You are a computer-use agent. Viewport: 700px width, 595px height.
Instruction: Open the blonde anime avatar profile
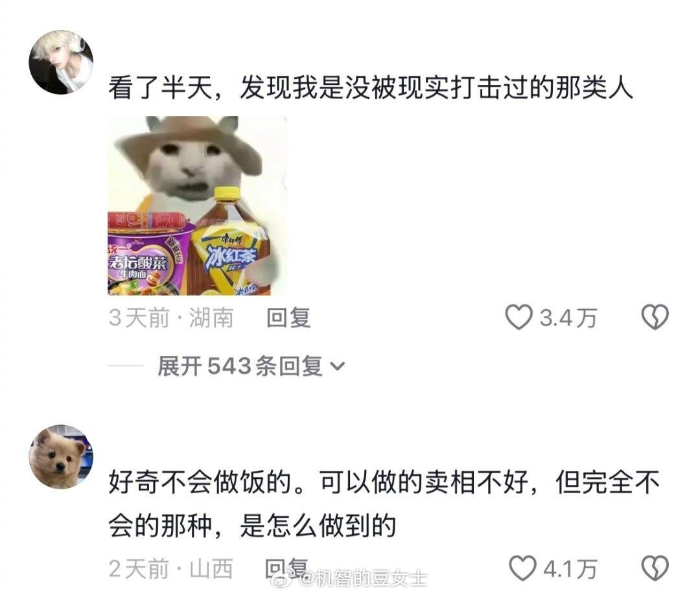pos(61,62)
